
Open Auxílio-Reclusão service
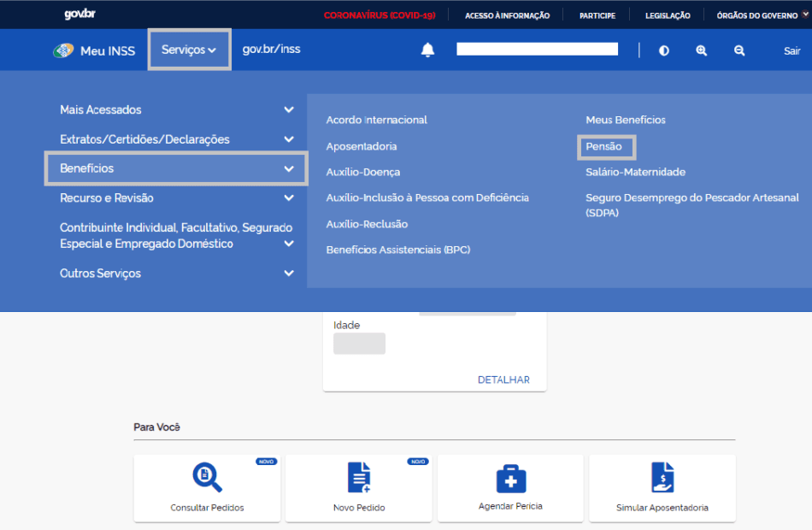(x=367, y=224)
